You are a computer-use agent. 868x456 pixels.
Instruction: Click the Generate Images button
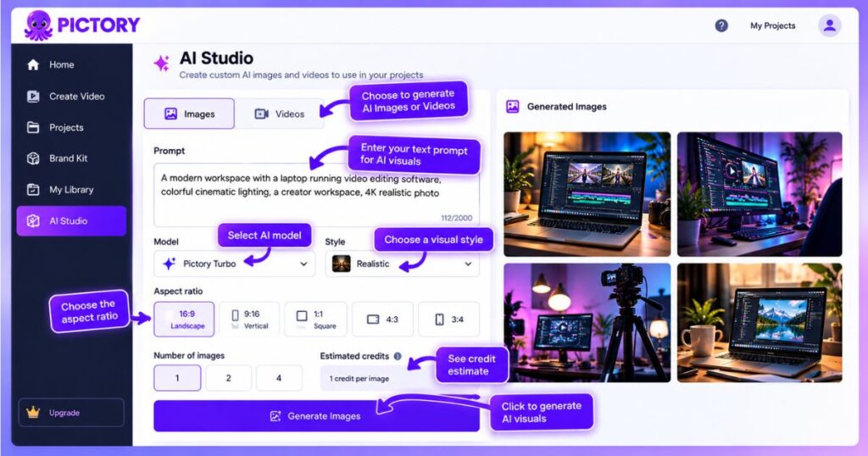point(317,416)
